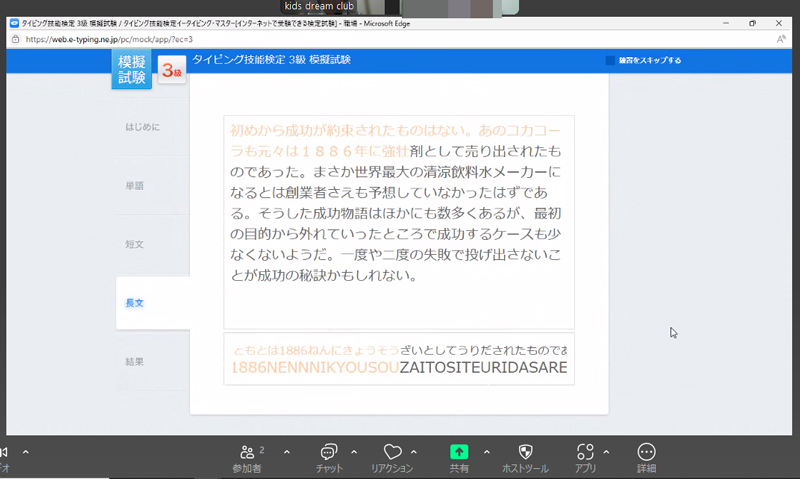
Task: Click the read aloud icon in address bar
Action: click(781, 39)
